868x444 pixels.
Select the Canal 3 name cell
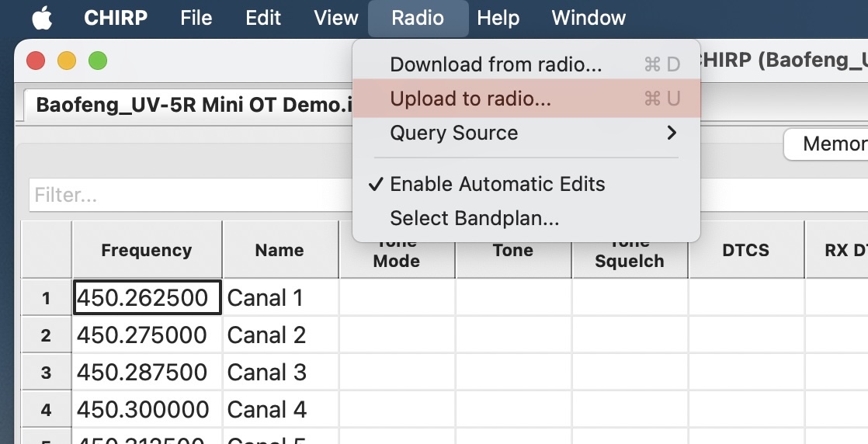280,372
